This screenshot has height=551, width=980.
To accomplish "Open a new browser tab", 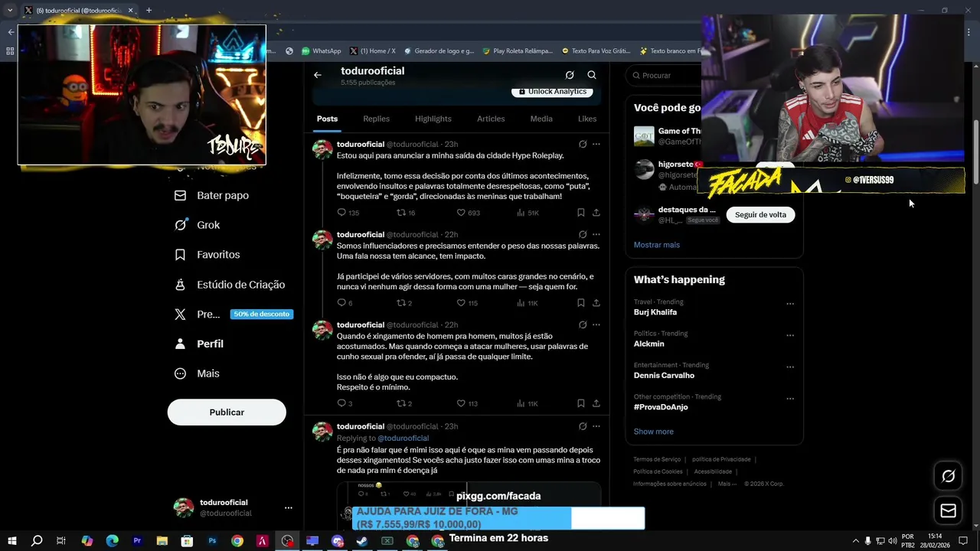I will [149, 11].
